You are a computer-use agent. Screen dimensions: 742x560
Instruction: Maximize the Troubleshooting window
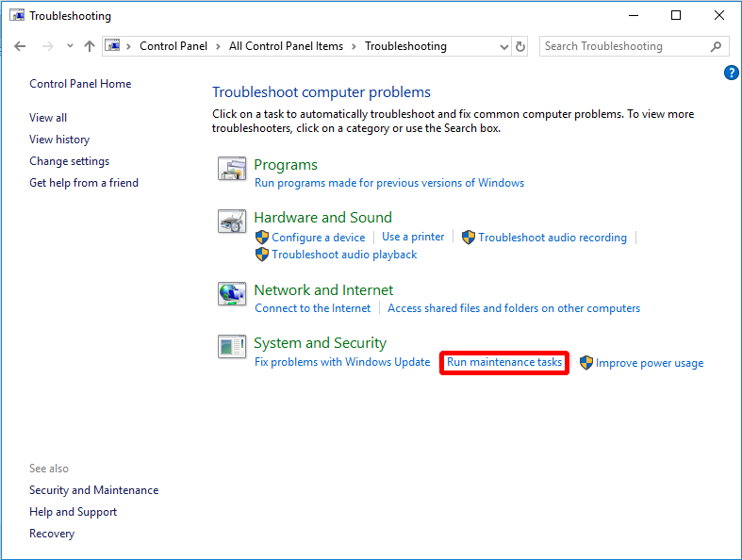676,16
